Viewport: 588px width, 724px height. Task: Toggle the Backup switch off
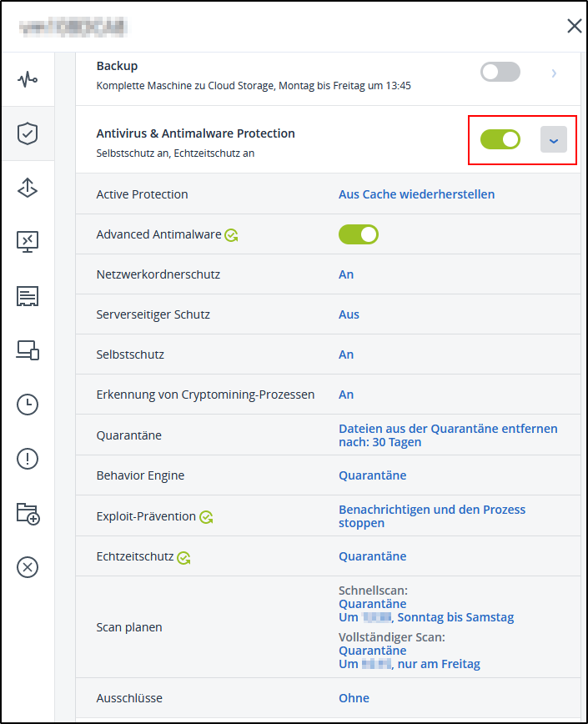point(500,73)
